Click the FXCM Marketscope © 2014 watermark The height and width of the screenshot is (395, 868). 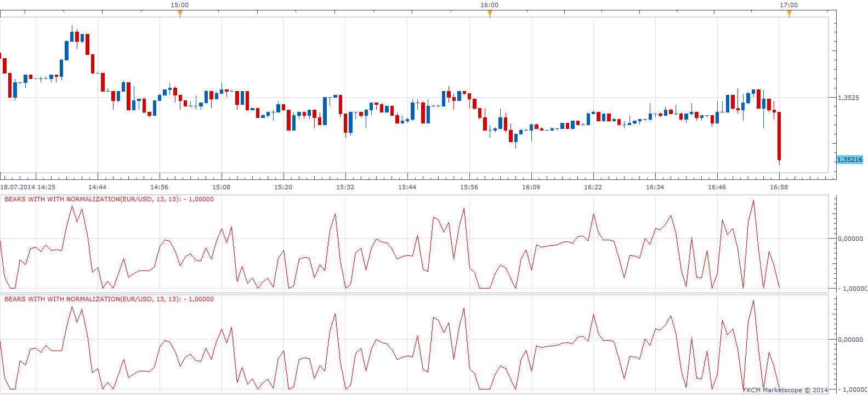point(785,390)
